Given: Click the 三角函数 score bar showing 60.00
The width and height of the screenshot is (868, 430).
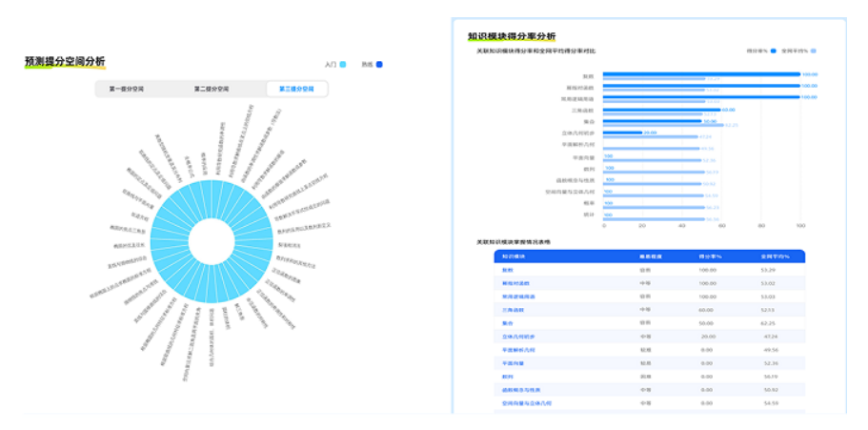Looking at the screenshot, I should point(660,110).
